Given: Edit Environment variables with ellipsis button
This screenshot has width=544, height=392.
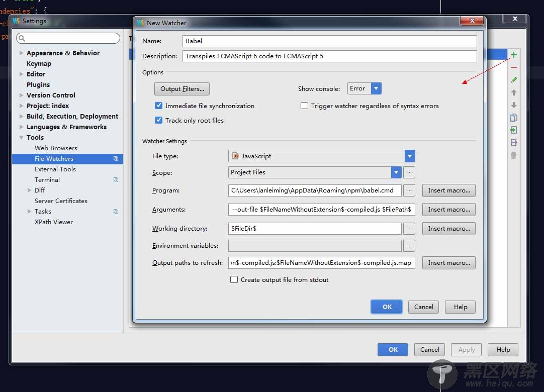Looking at the screenshot, I should click(409, 246).
